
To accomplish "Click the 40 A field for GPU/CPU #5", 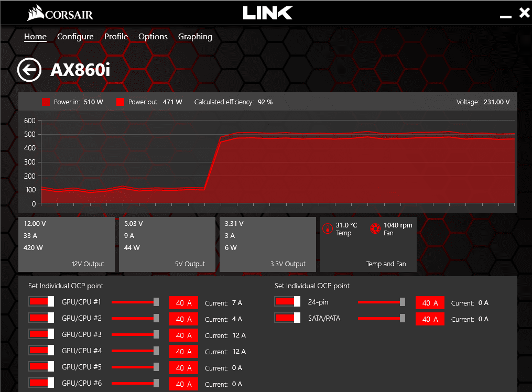I will (183, 368).
